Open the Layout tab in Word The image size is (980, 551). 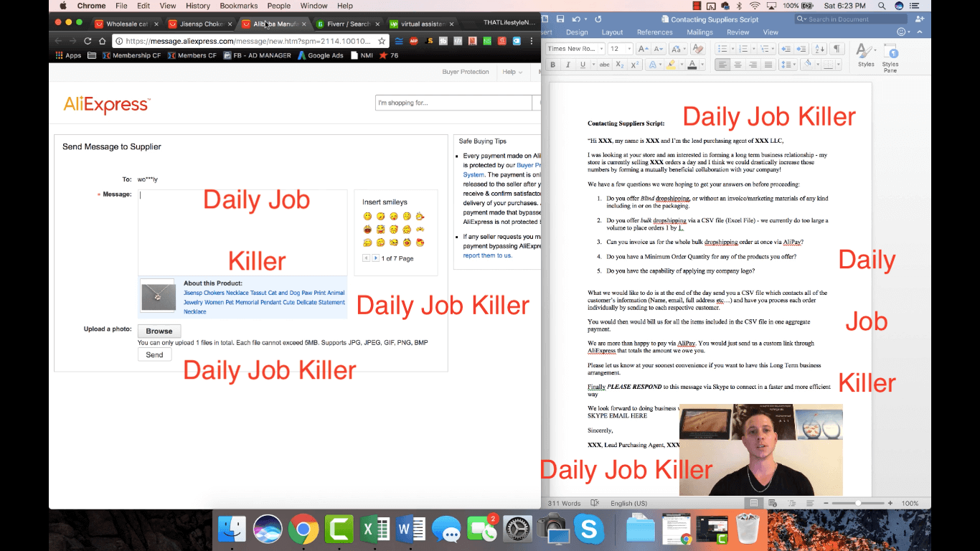(612, 32)
